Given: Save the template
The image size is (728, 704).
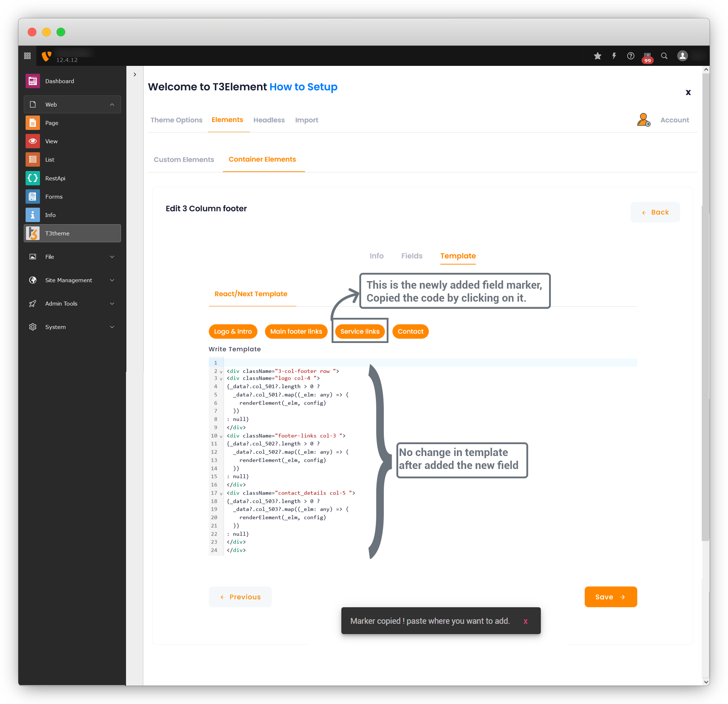Looking at the screenshot, I should point(610,596).
